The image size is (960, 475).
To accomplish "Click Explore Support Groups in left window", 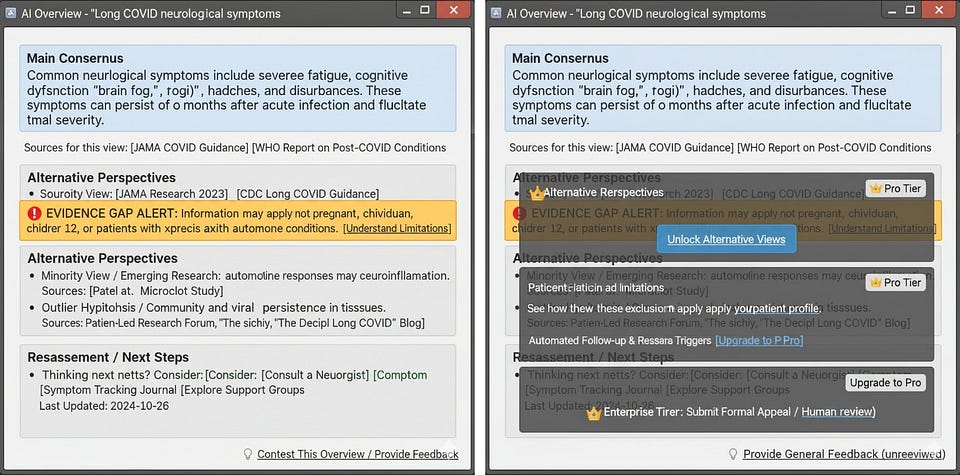I will tap(242, 389).
